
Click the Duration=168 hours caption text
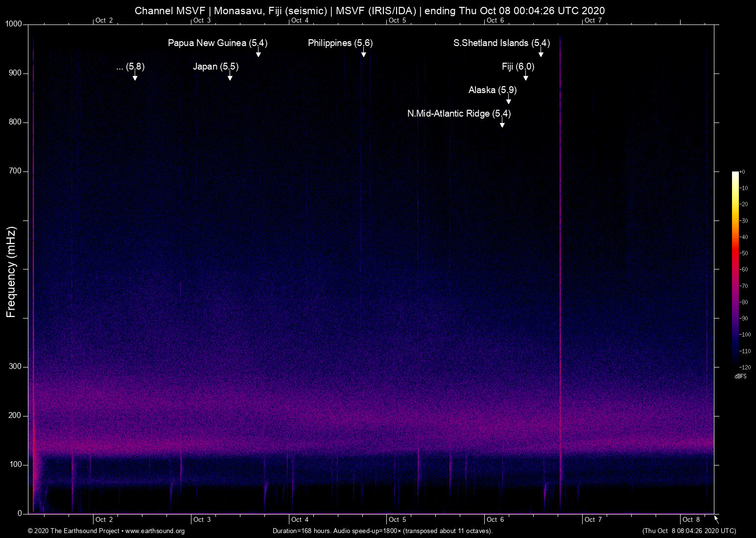382,531
